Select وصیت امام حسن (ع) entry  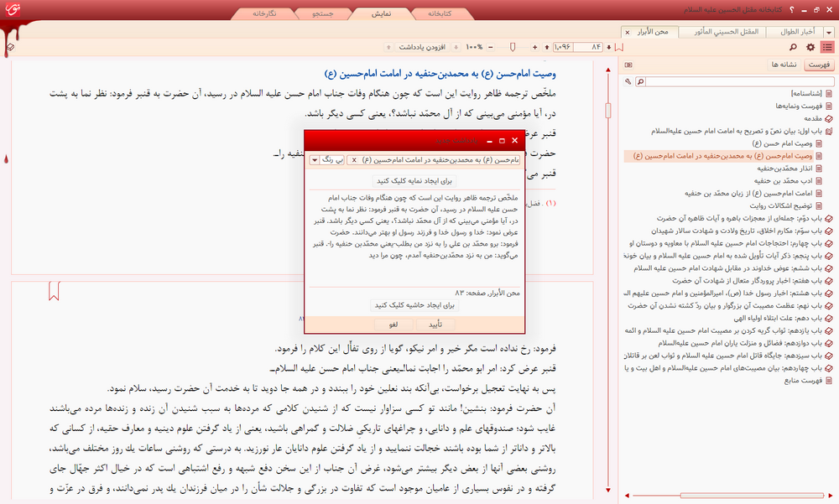pos(782,143)
